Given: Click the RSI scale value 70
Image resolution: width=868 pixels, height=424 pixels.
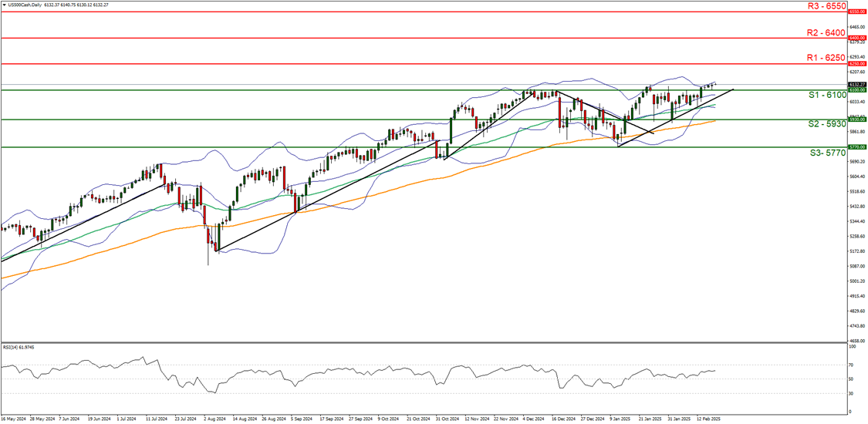Looking at the screenshot, I should (x=852, y=364).
